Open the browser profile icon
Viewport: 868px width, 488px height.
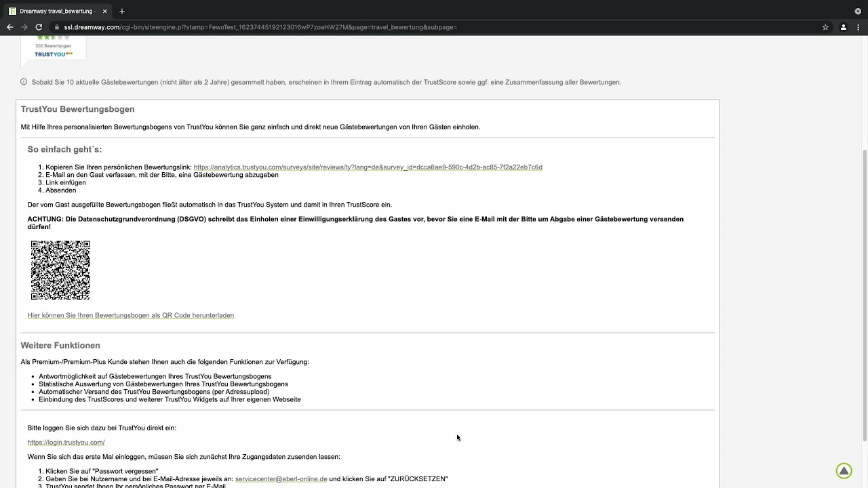(844, 27)
